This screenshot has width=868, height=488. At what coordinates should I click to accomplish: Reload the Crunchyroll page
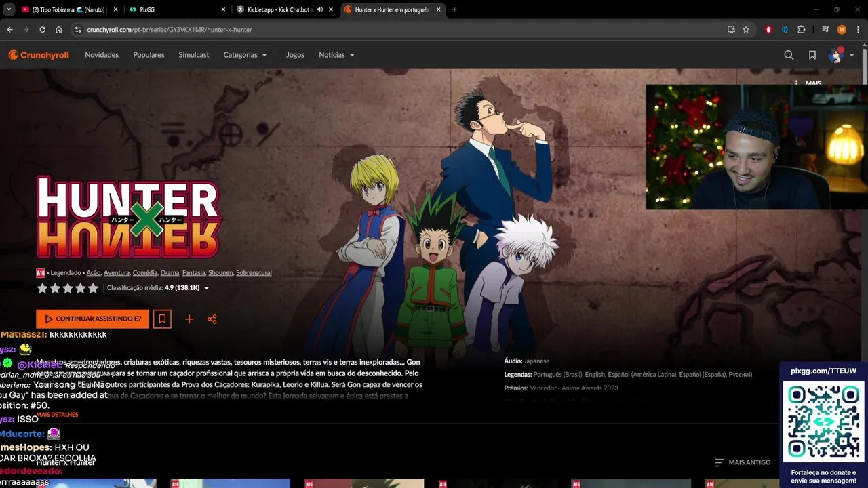tap(42, 30)
